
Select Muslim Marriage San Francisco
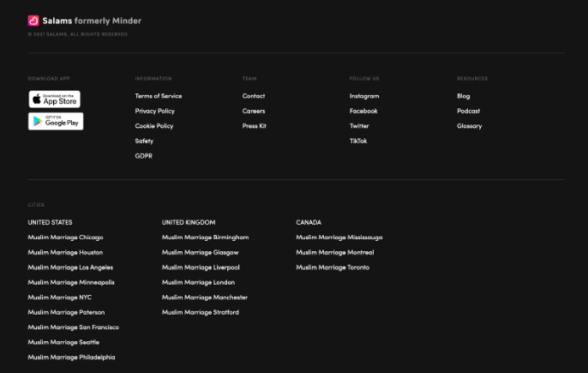[73, 328]
